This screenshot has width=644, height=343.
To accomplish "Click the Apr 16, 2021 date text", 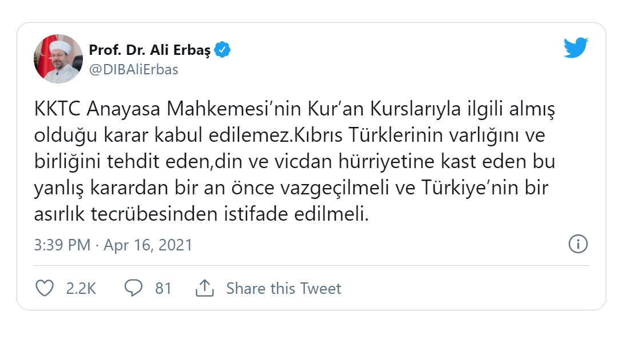I will click(147, 245).
